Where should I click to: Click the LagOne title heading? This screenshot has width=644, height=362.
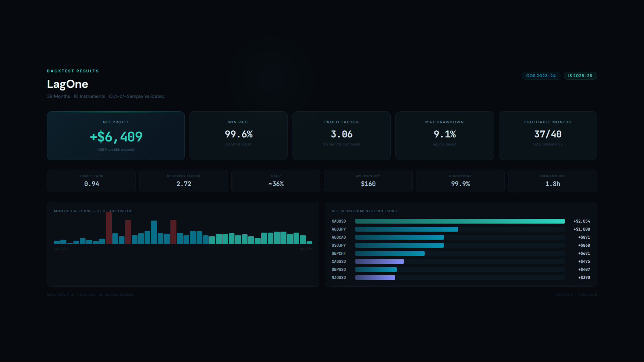tap(67, 84)
